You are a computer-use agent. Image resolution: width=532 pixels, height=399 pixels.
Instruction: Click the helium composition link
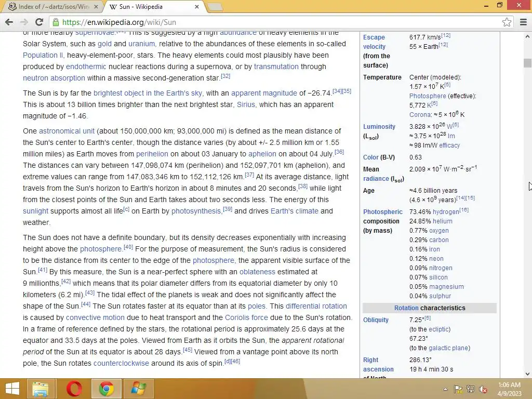click(x=443, y=221)
